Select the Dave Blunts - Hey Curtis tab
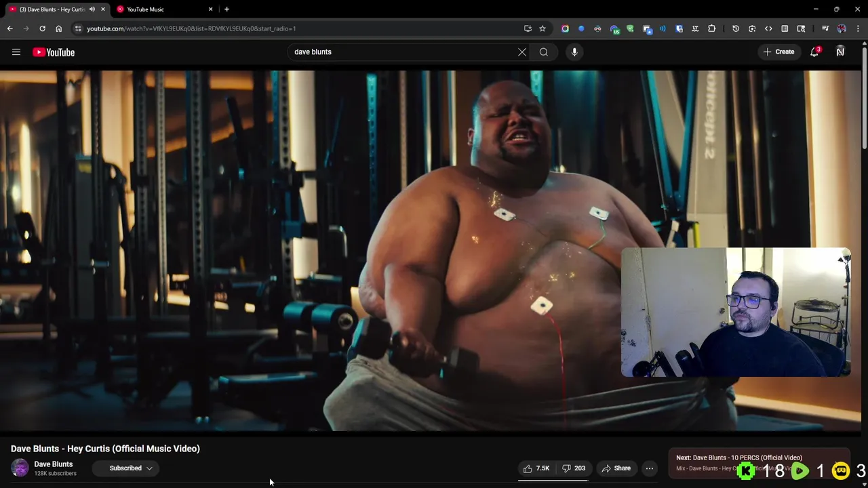 point(52,9)
